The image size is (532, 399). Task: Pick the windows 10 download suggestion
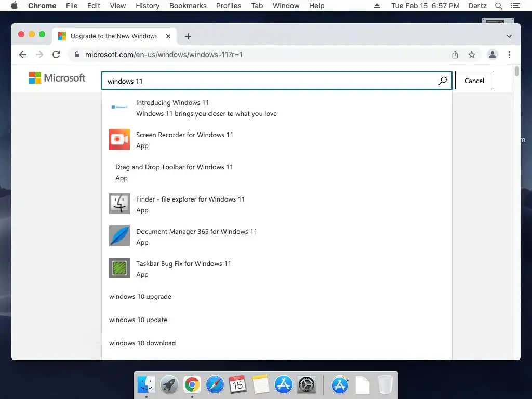[277, 343]
